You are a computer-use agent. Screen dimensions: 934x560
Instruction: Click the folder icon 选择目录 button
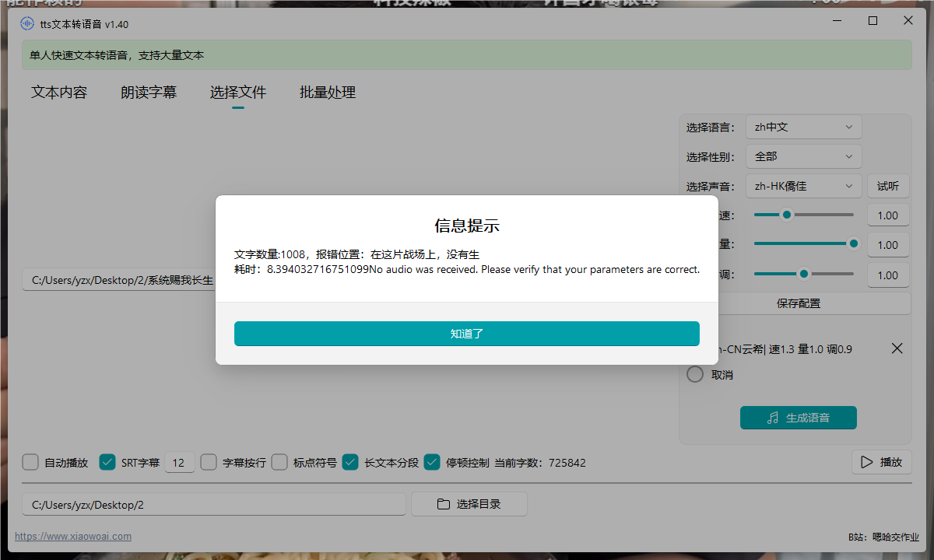[x=469, y=504]
